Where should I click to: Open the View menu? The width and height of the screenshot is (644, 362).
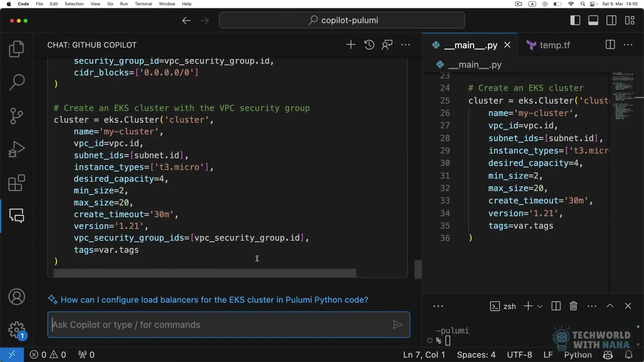coord(96,4)
